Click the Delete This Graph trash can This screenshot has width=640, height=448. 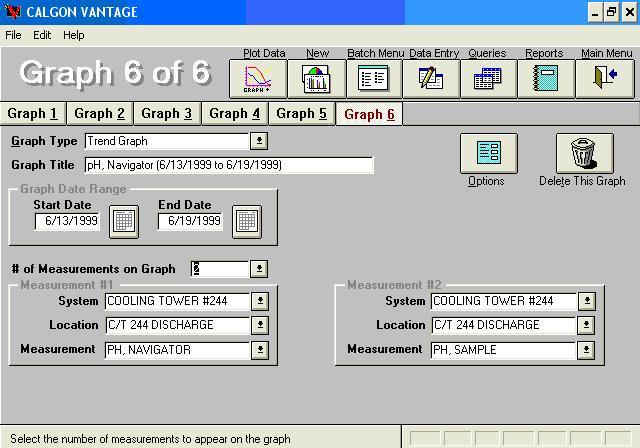click(x=584, y=153)
